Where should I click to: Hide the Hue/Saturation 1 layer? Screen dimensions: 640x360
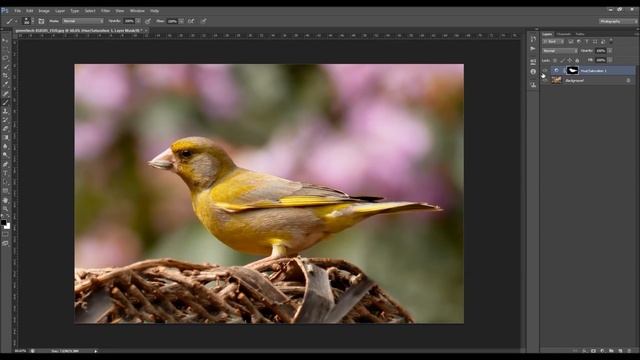click(544, 71)
